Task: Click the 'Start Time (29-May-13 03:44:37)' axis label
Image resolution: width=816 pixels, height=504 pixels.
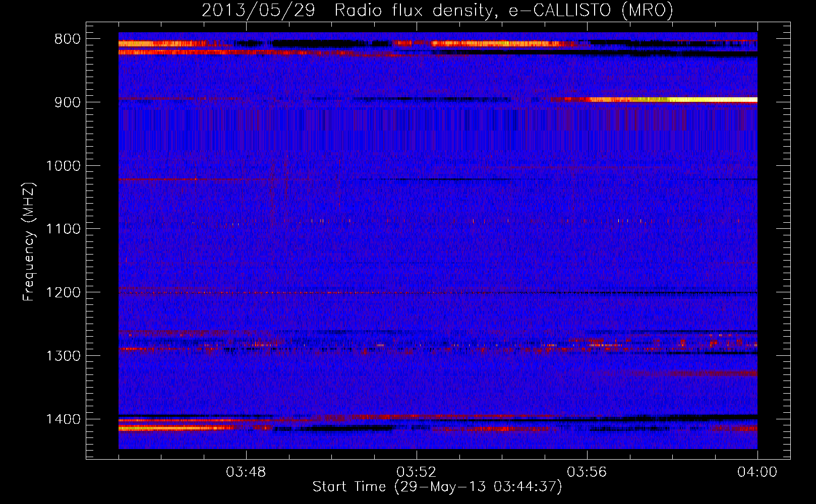Action: (x=437, y=487)
